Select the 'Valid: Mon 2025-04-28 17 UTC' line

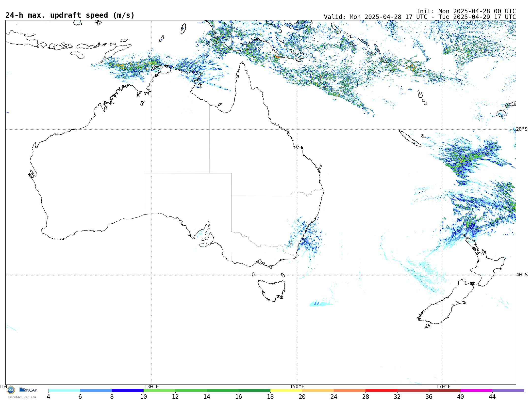(376, 17)
